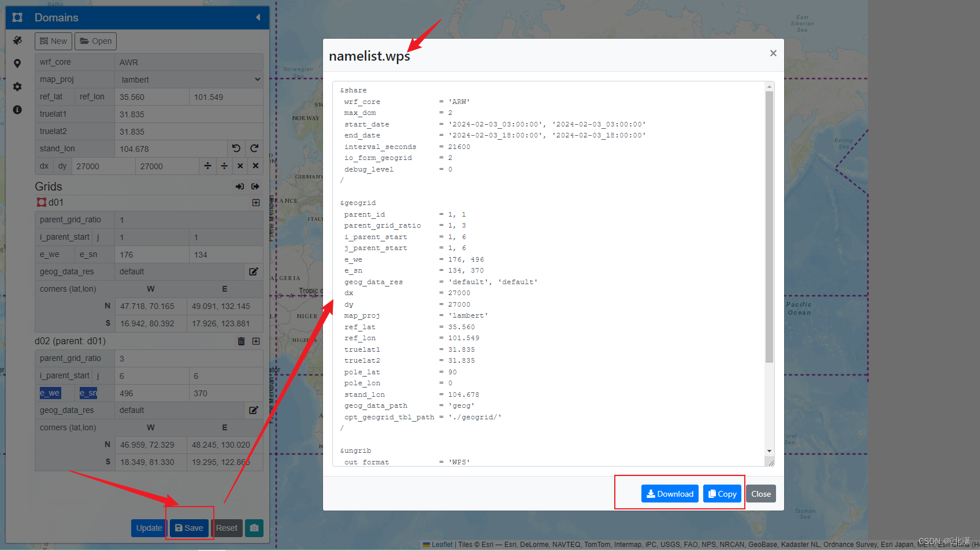The width and height of the screenshot is (980, 551).
Task: Copy the namelist.wps content
Action: coord(722,494)
